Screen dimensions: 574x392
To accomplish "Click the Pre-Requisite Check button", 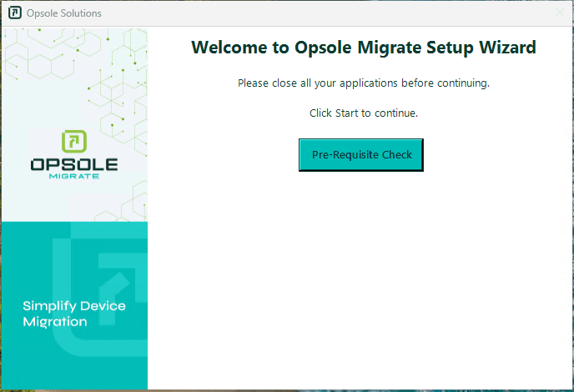I will (x=361, y=155).
